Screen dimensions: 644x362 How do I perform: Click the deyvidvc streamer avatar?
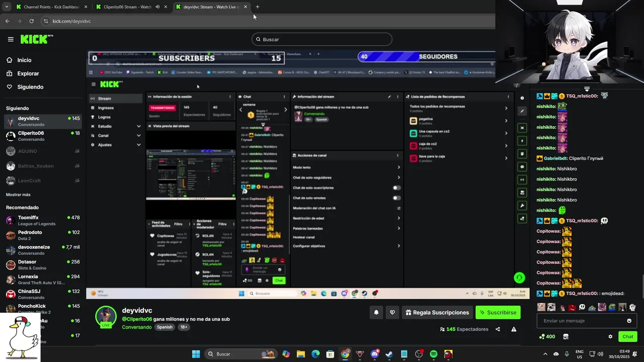pyautogui.click(x=106, y=316)
